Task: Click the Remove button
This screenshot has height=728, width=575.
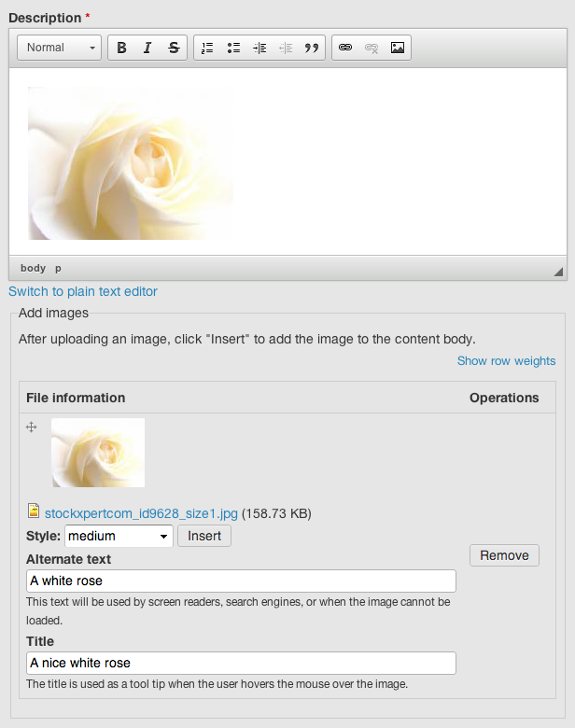Action: 504,555
